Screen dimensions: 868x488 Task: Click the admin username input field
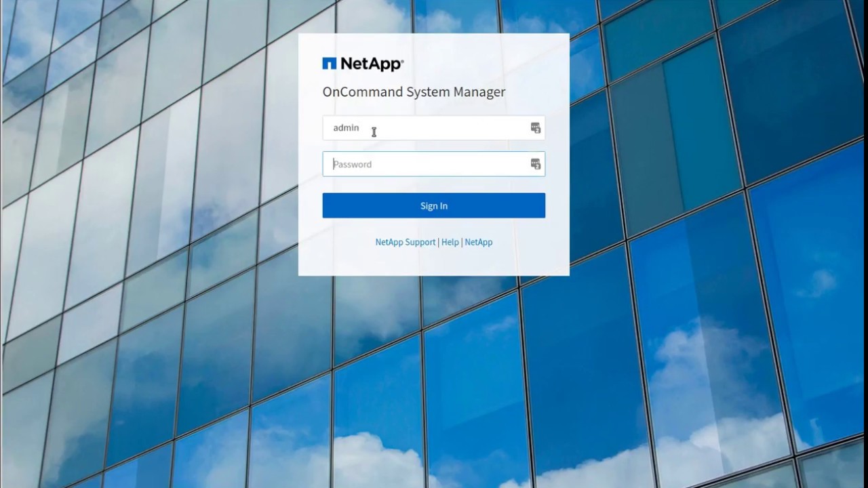[x=433, y=128]
